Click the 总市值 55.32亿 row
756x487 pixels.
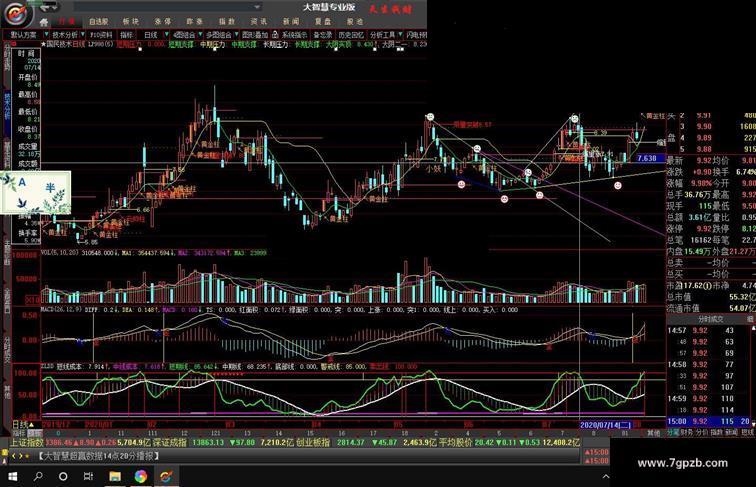(x=711, y=297)
